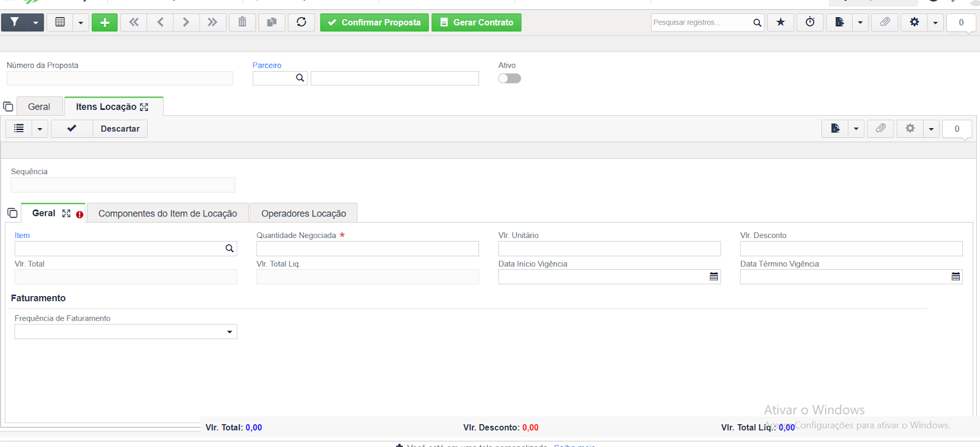Image resolution: width=980 pixels, height=447 pixels.
Task: Open Data Término Vigência calendar picker
Action: coord(956,277)
